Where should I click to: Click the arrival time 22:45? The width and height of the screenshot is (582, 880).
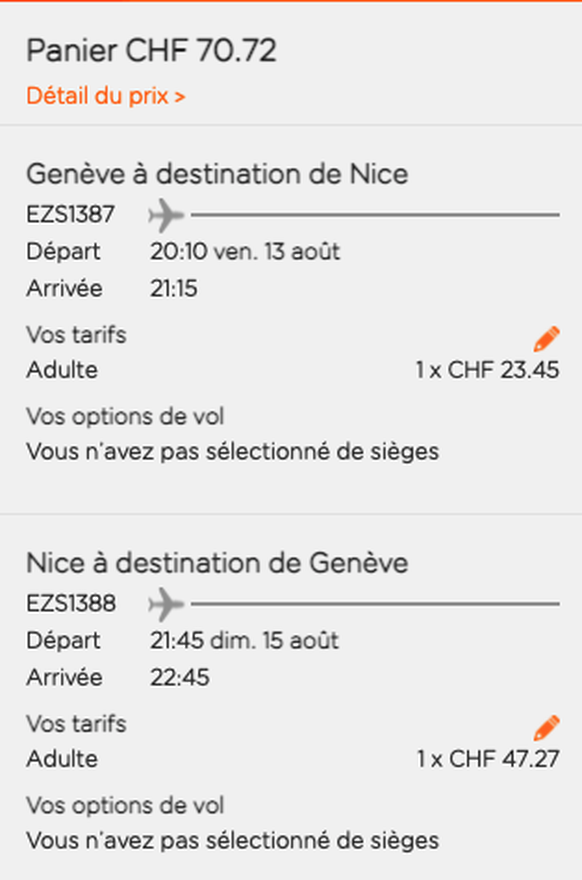[x=180, y=677]
